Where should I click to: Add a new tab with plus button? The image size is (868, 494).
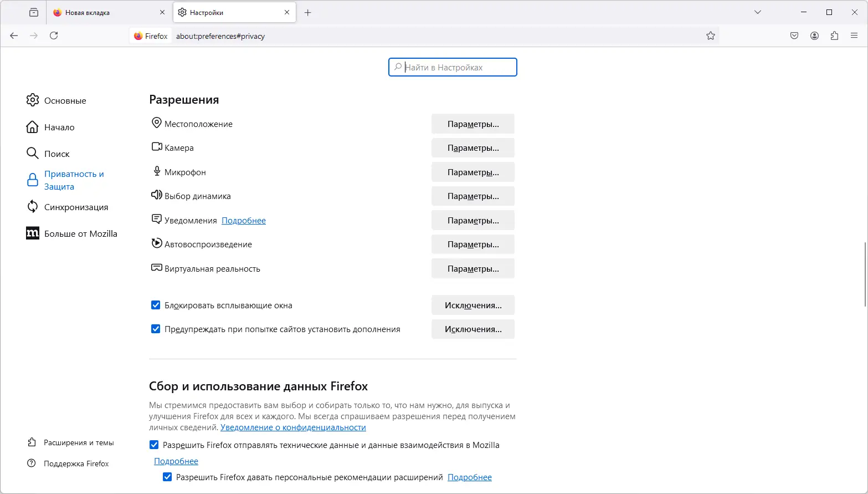click(308, 12)
